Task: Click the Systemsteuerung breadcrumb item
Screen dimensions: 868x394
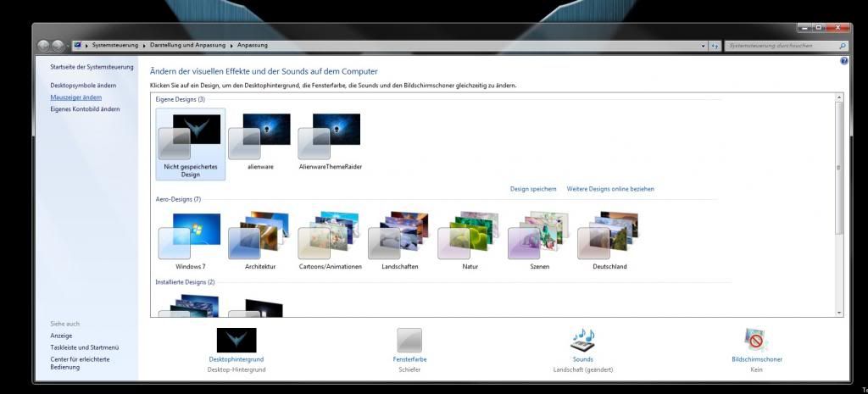Action: tap(116, 46)
